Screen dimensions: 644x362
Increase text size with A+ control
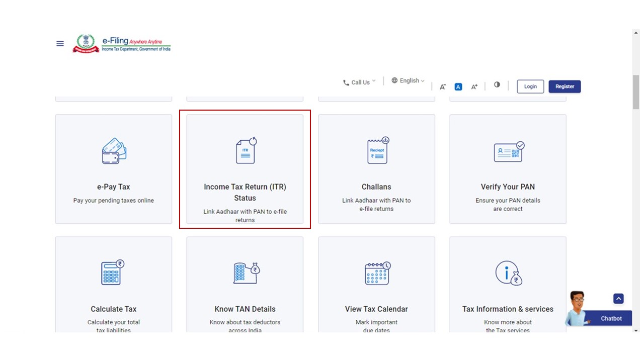473,86
